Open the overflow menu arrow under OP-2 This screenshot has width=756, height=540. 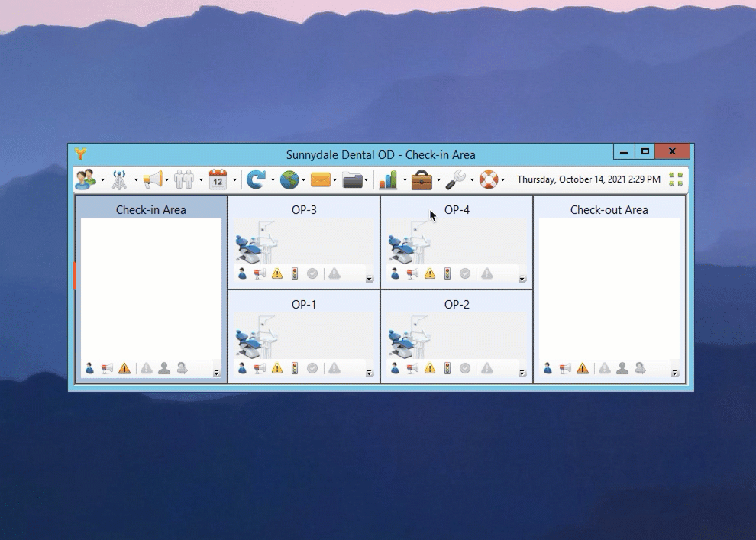(x=522, y=373)
